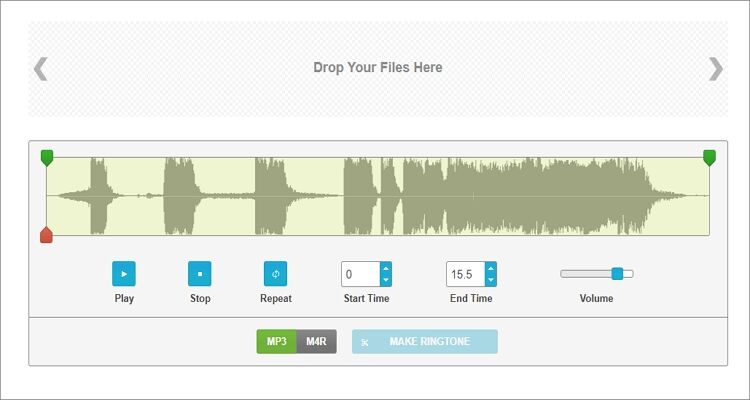The width and height of the screenshot is (750, 400).
Task: Click the Play button icon
Action: point(124,273)
